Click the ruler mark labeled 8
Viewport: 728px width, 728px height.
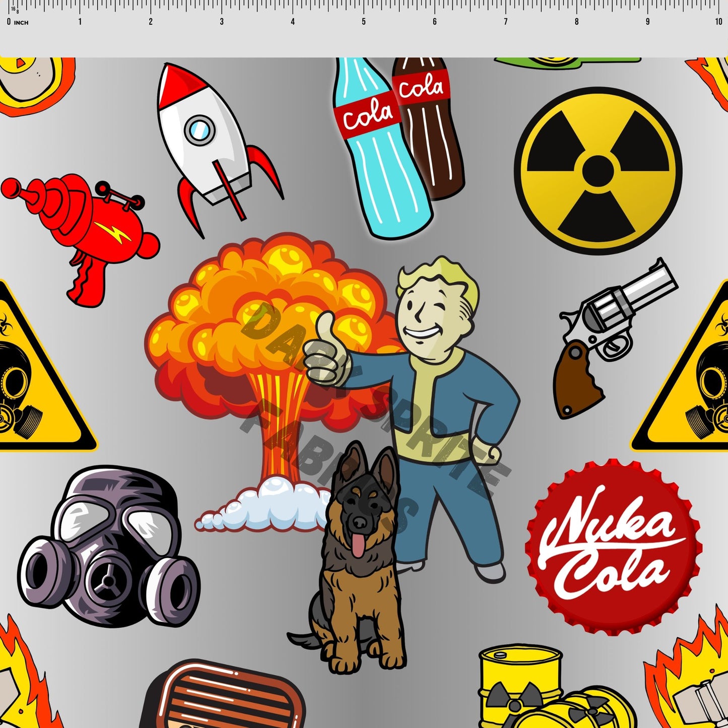(577, 22)
